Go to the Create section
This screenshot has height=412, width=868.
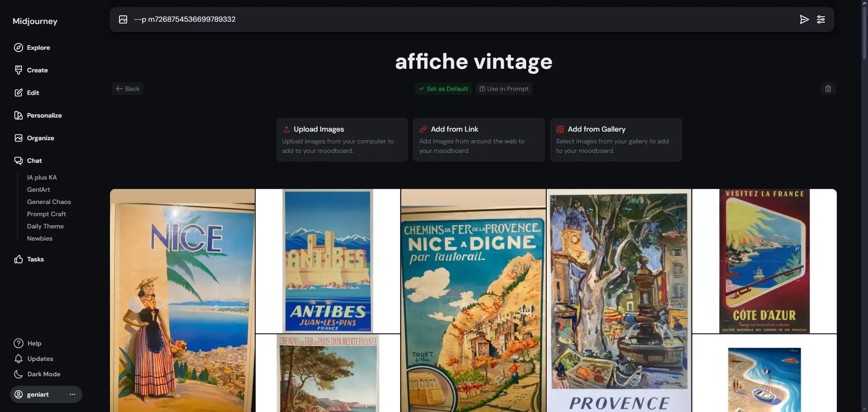coord(31,70)
